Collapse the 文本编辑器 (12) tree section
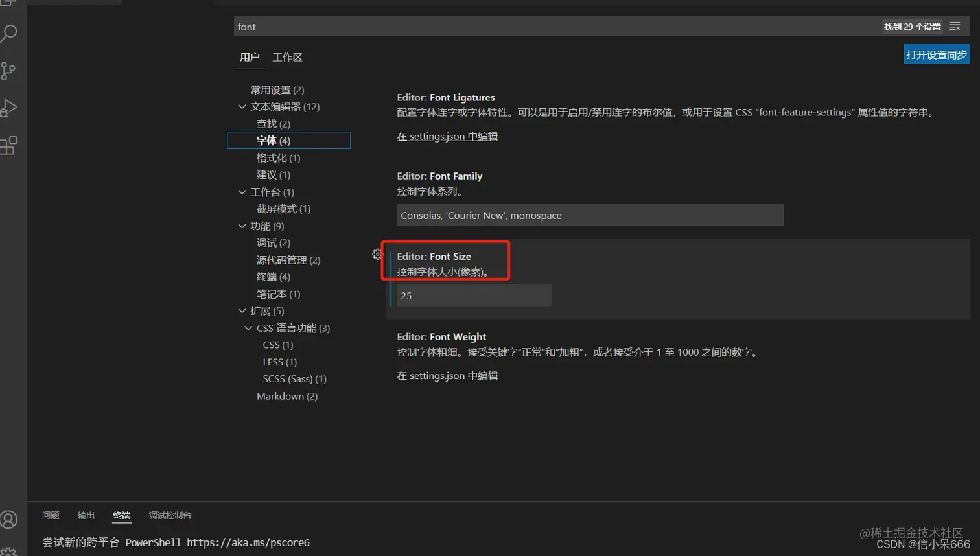 242,106
